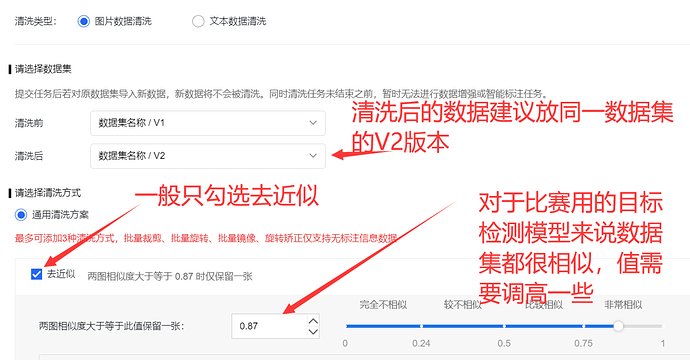Uncheck the 去近似 checkbox

pos(37,274)
